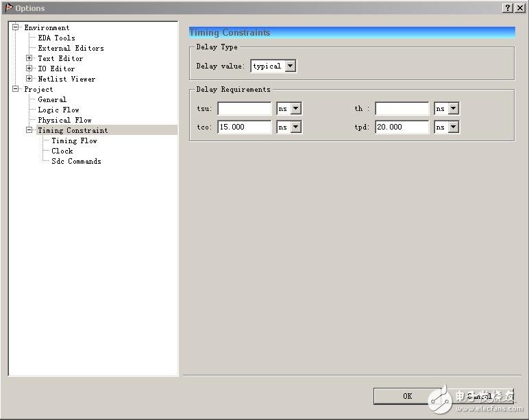Expand the IO Editor tree node
Screen dimensions: 529x420
(29, 69)
